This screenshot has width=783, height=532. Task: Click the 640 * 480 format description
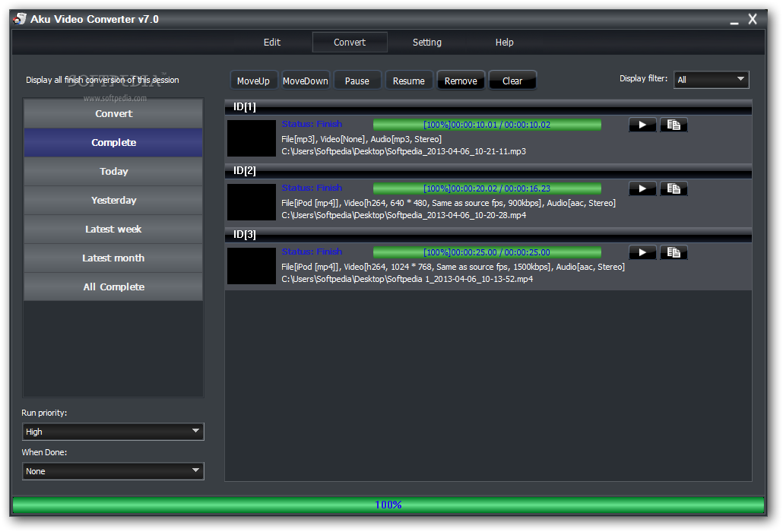point(449,203)
